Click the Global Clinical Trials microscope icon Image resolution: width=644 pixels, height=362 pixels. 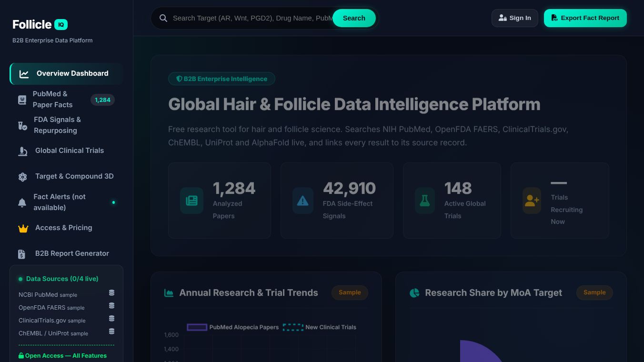click(22, 151)
